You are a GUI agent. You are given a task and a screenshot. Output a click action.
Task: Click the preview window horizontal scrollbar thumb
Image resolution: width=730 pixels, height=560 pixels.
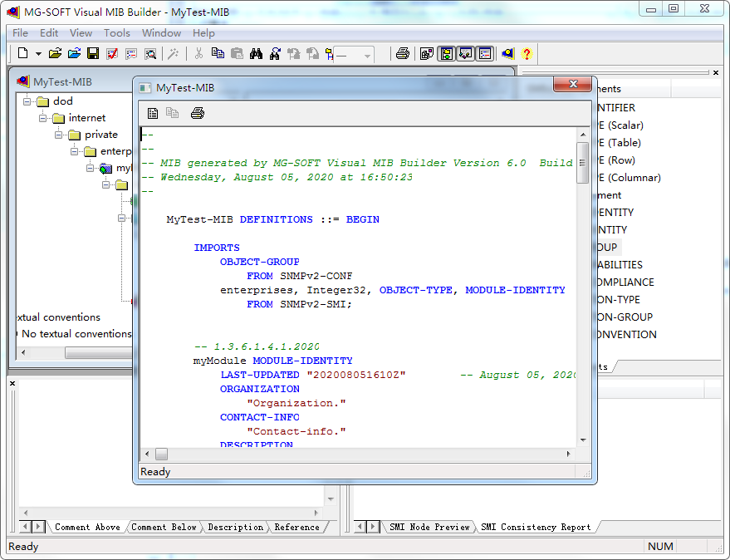(161, 454)
